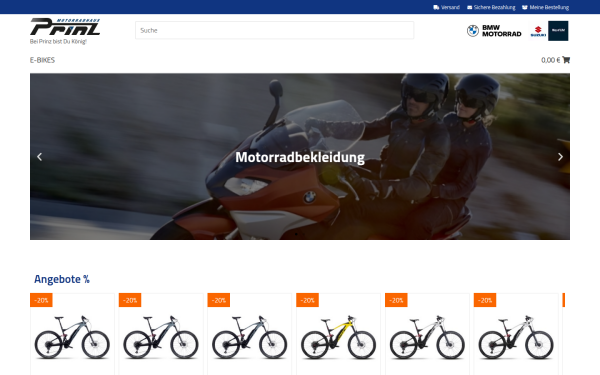Open the sixth e-bike offer thumbnail
Screen dimensions: 600x375
pyautogui.click(x=516, y=337)
